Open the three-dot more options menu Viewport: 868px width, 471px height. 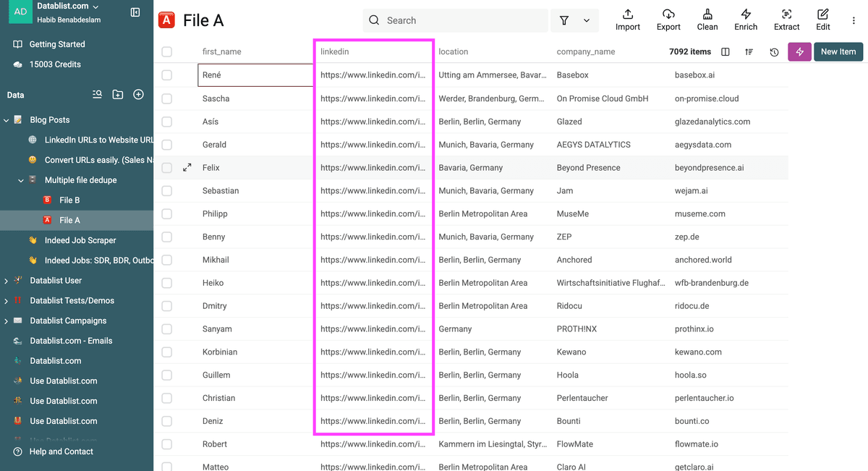coord(854,21)
